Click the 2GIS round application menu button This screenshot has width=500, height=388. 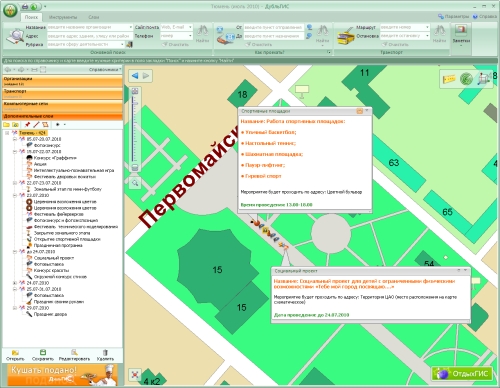tap(10, 10)
